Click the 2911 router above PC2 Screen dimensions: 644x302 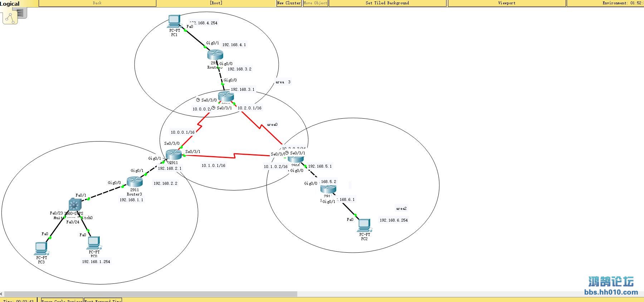(328, 189)
